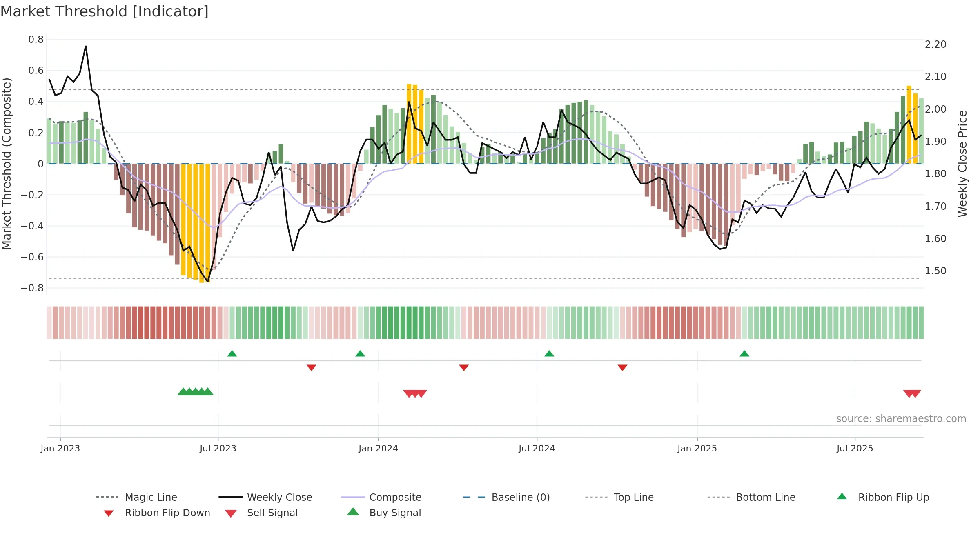Toggle Top Line legend entry
980x551 pixels.
pos(619,497)
